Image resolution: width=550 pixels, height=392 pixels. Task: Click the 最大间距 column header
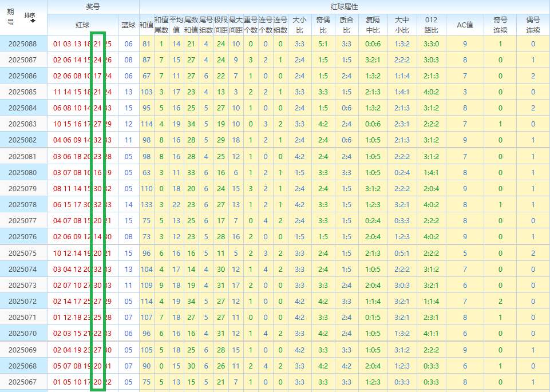236,25
